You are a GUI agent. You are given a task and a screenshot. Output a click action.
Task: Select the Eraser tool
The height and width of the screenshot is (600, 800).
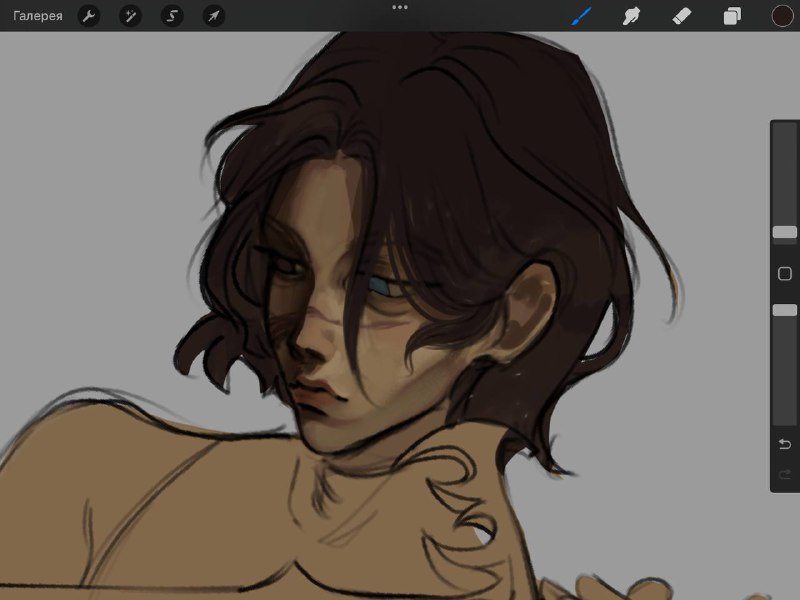click(x=682, y=16)
